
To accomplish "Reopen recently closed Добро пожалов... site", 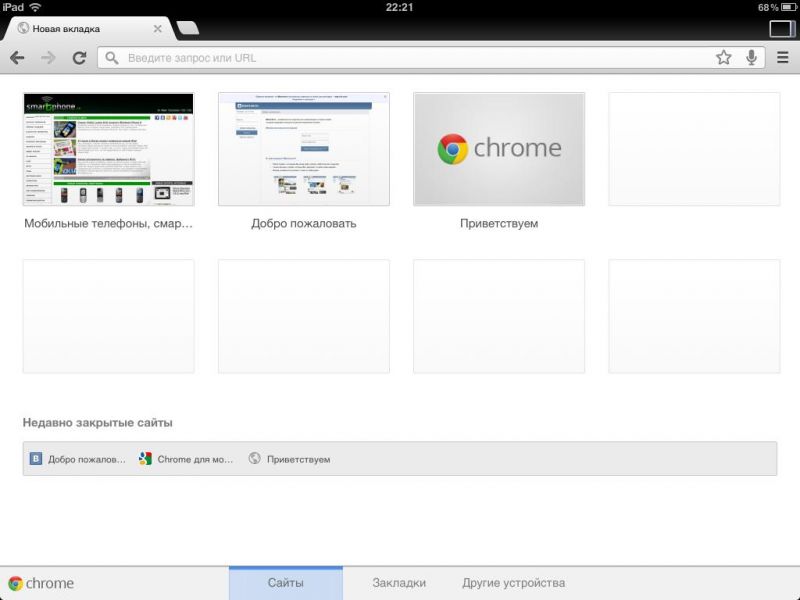I will click(x=78, y=459).
